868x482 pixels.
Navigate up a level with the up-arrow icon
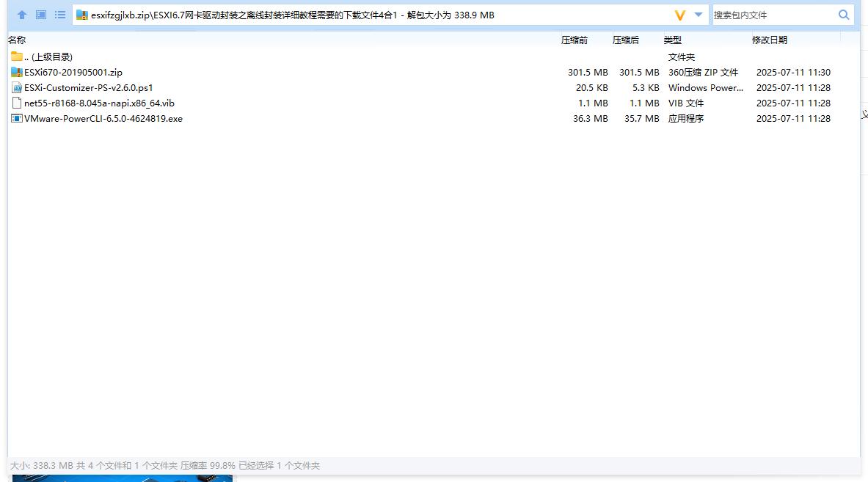[21, 14]
